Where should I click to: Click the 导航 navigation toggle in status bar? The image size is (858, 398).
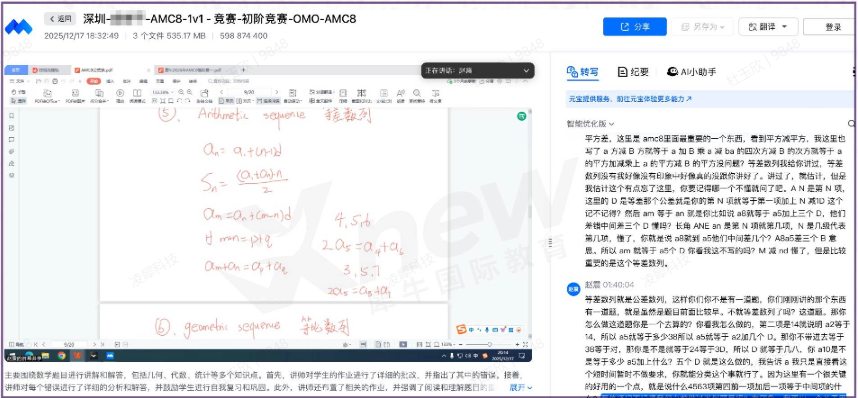tap(16, 344)
